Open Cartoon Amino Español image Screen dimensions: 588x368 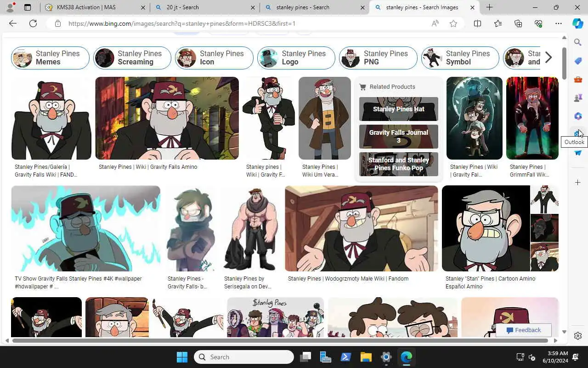click(x=486, y=229)
